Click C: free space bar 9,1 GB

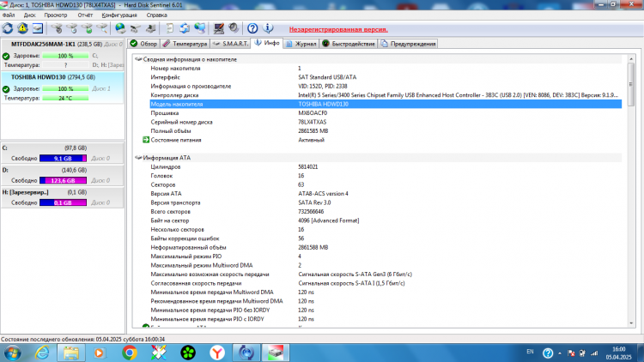click(x=63, y=159)
